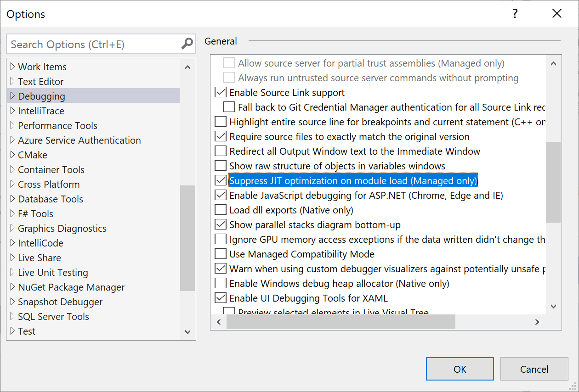Disable Enable UI Debugging Tools for XAML
Viewport: 579px width, 392px height.
tap(220, 297)
